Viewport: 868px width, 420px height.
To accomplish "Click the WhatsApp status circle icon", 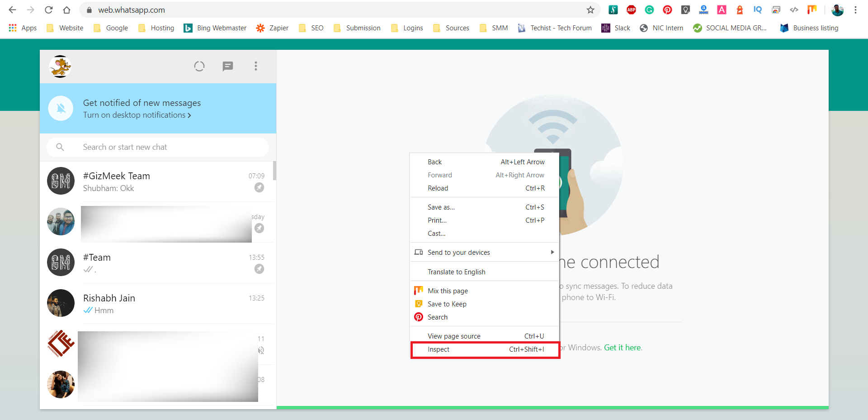I will 199,67.
